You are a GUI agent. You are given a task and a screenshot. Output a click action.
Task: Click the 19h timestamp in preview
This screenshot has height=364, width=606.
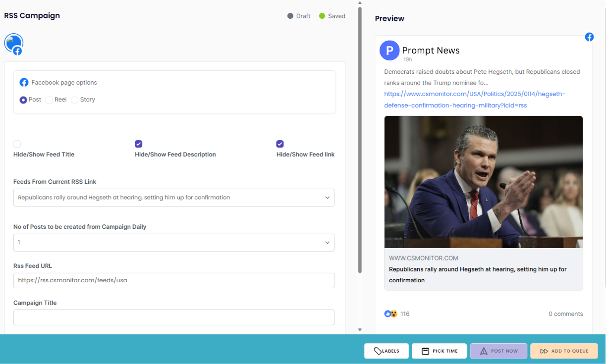407,59
